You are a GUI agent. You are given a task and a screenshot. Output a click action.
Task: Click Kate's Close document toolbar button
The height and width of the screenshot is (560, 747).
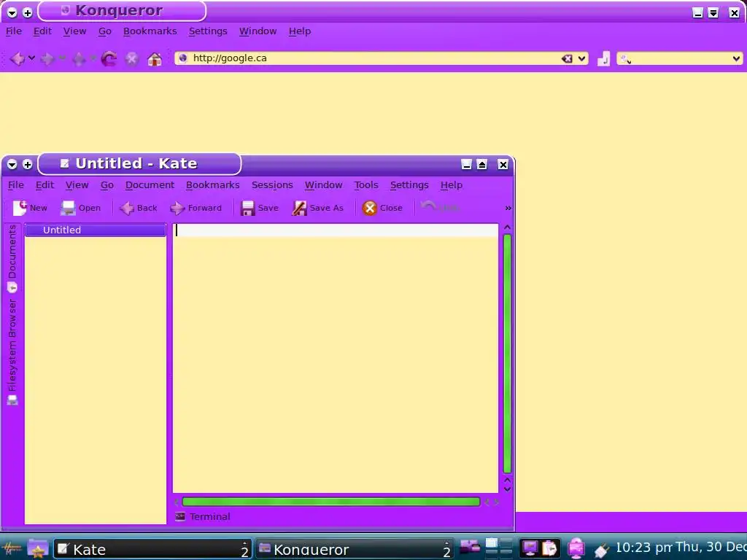click(x=382, y=208)
